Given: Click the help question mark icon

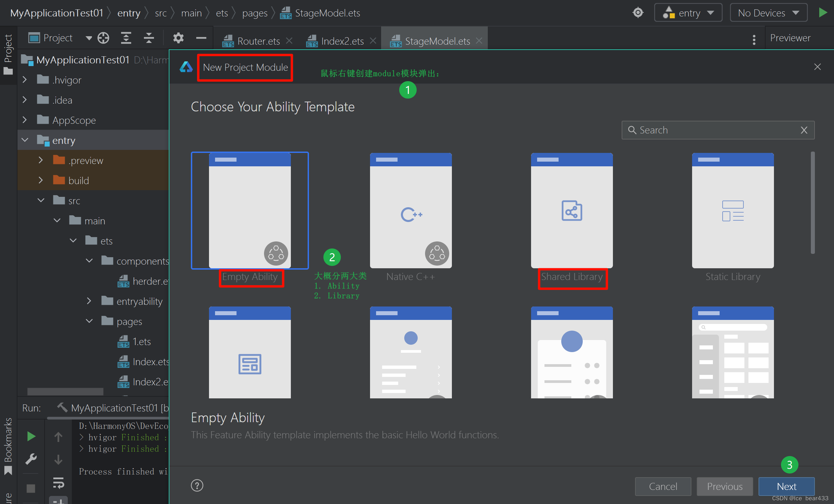Looking at the screenshot, I should pyautogui.click(x=197, y=486).
